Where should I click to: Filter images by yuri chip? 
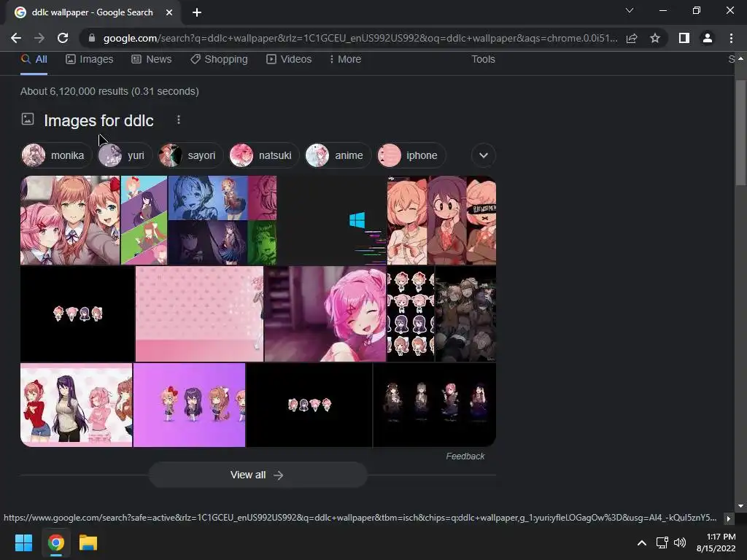pyautogui.click(x=124, y=155)
